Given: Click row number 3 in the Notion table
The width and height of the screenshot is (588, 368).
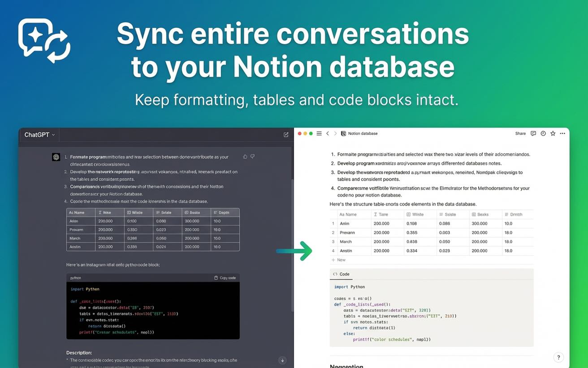Looking at the screenshot, I should tap(333, 241).
